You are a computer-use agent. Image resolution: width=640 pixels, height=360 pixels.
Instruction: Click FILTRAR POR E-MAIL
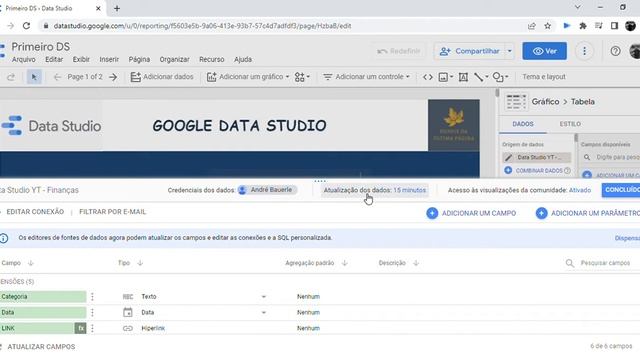click(x=113, y=212)
